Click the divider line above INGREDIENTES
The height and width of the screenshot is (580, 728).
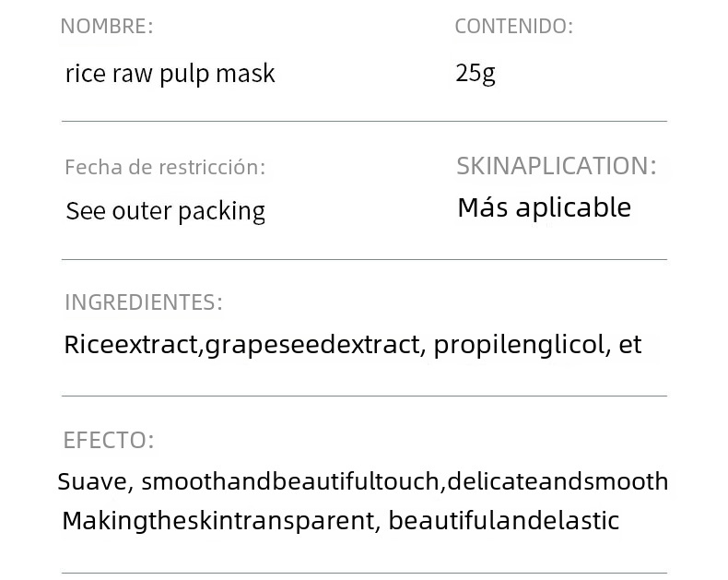[364, 259]
